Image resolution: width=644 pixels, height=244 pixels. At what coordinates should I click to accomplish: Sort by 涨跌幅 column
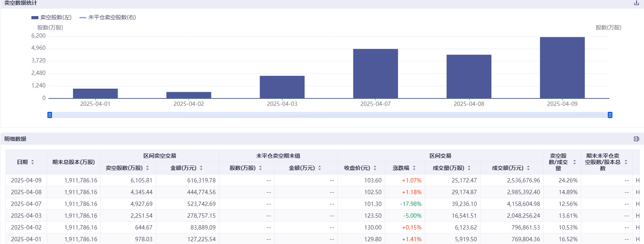[414, 168]
